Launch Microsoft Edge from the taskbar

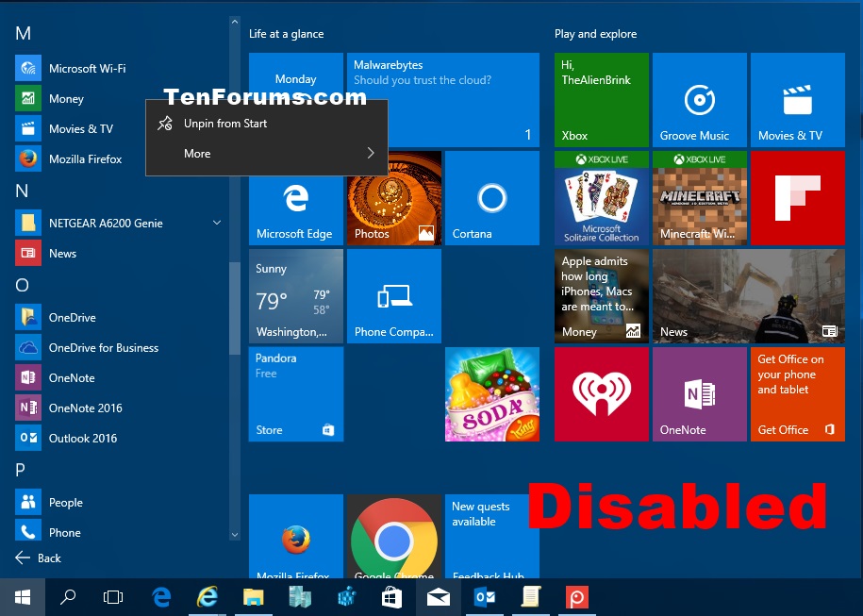(x=160, y=596)
